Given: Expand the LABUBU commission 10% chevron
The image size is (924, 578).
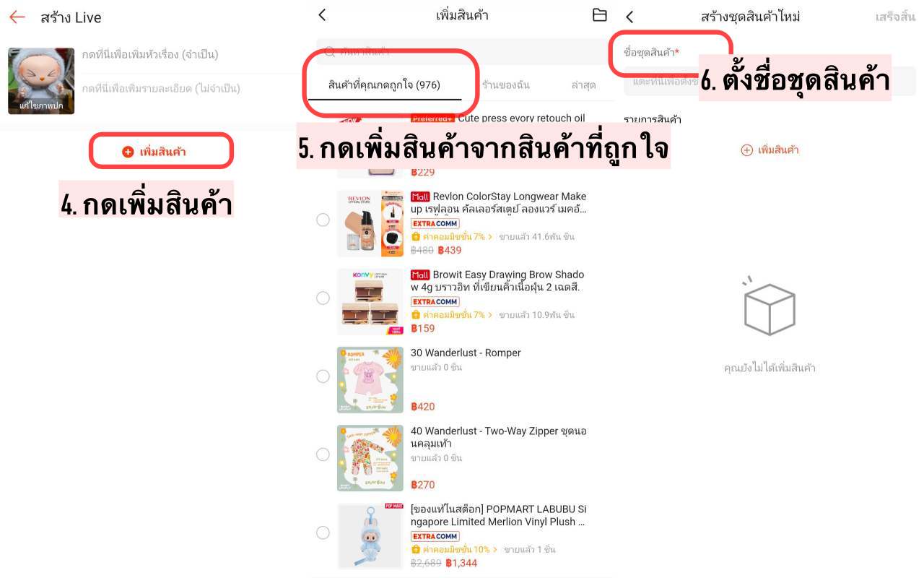Looking at the screenshot, I should pyautogui.click(x=495, y=550).
